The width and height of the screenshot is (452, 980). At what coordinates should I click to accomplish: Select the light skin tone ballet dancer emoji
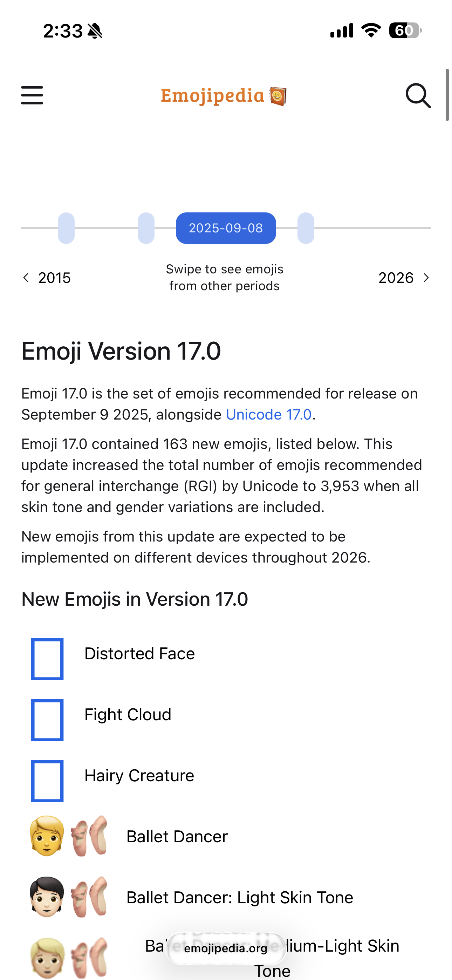[69, 897]
